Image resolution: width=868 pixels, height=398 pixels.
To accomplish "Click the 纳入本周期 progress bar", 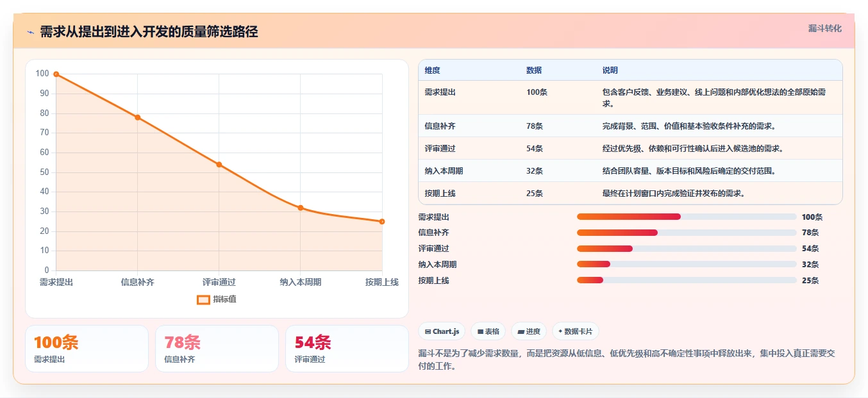I will point(687,264).
